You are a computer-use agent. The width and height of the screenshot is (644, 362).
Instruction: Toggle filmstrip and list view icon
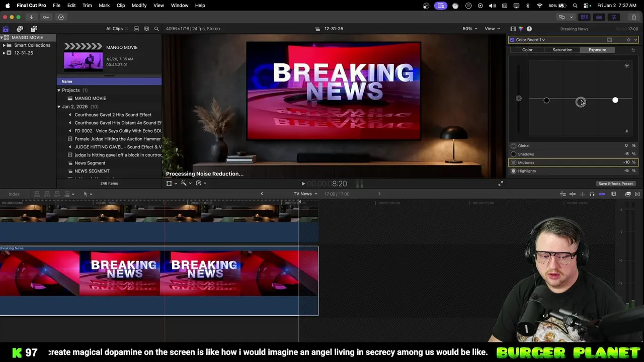click(x=136, y=29)
